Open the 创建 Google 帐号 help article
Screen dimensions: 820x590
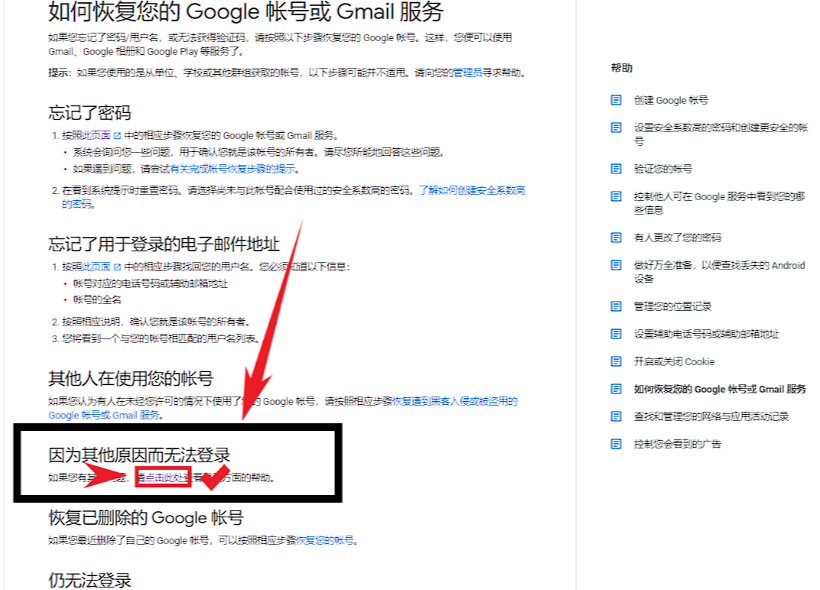(671, 100)
